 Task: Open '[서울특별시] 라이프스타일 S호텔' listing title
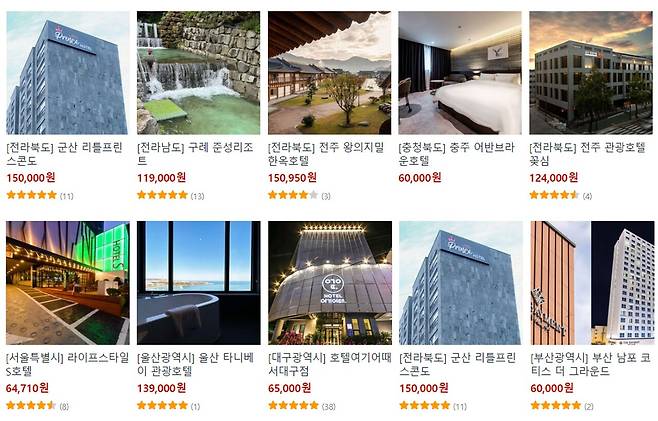coord(67,364)
